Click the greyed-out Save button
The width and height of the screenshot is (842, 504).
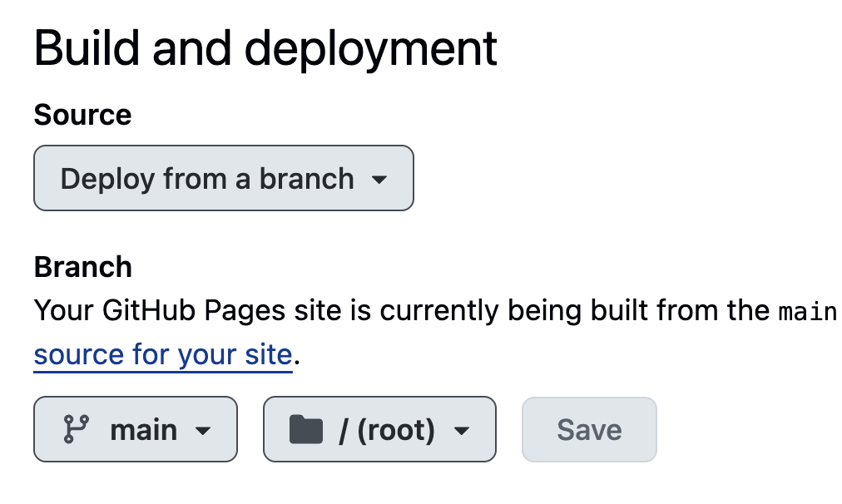coord(589,429)
